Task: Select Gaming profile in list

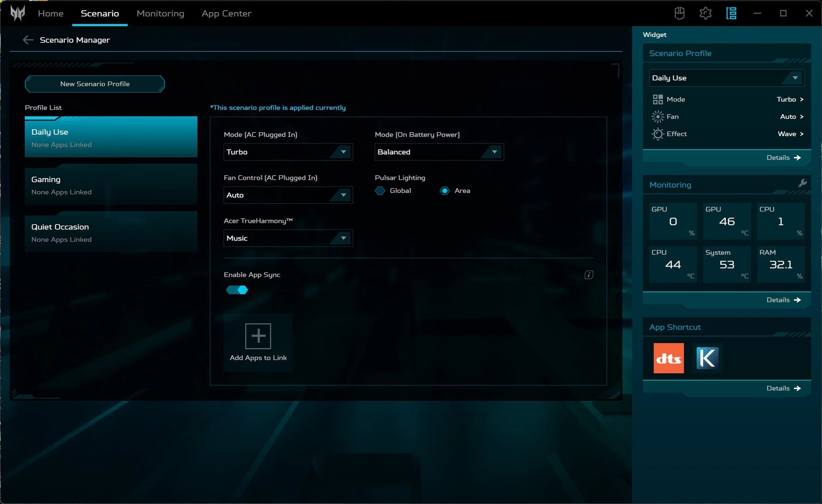Action: (x=111, y=185)
